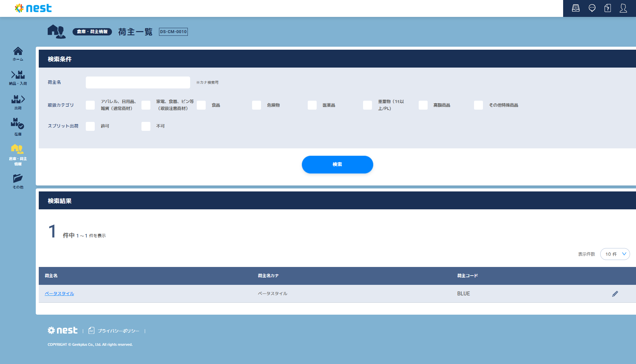Open the 納品・入荷 sidebar section
This screenshot has height=364, width=636.
pos(18,78)
